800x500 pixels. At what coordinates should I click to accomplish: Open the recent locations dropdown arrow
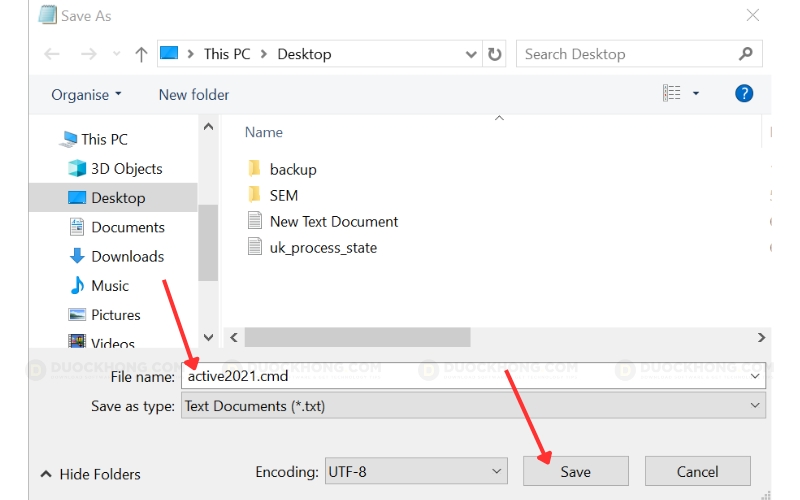tap(116, 54)
